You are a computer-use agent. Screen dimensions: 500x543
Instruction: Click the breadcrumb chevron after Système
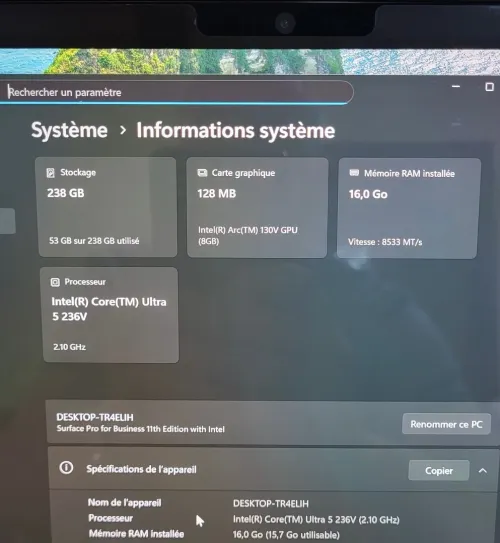click(x=123, y=130)
